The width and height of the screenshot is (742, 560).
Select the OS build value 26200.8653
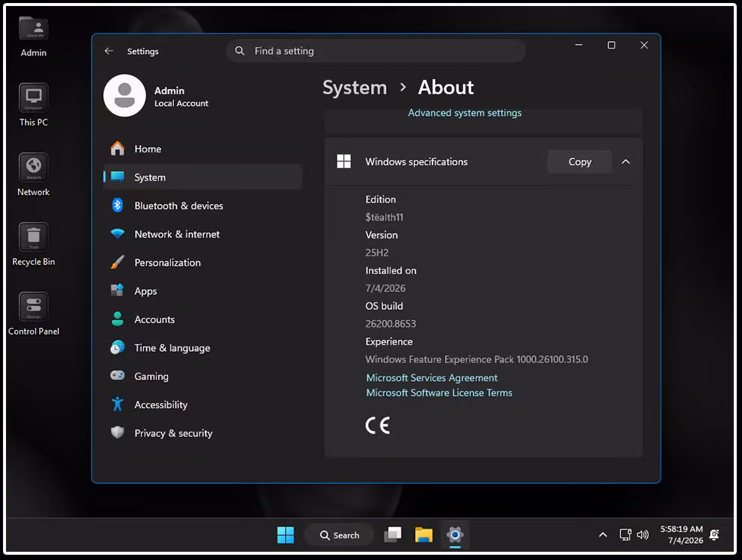coord(390,324)
